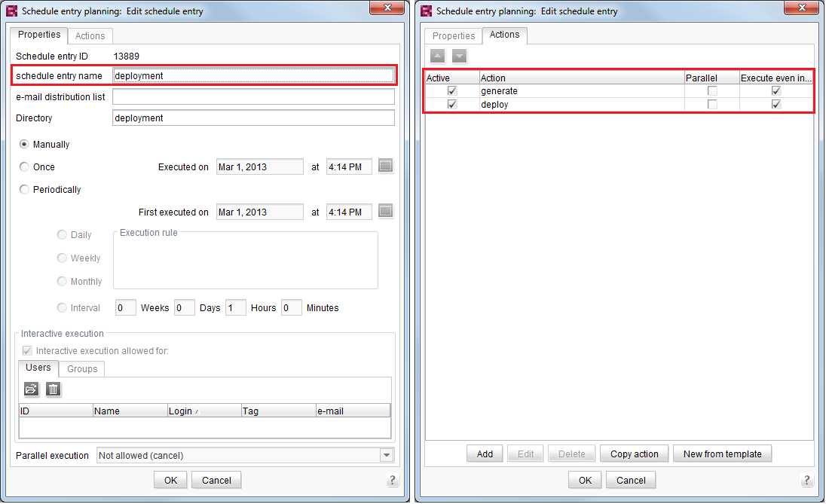826x504 pixels.
Task: Select the deploy action row
Action: click(x=619, y=104)
